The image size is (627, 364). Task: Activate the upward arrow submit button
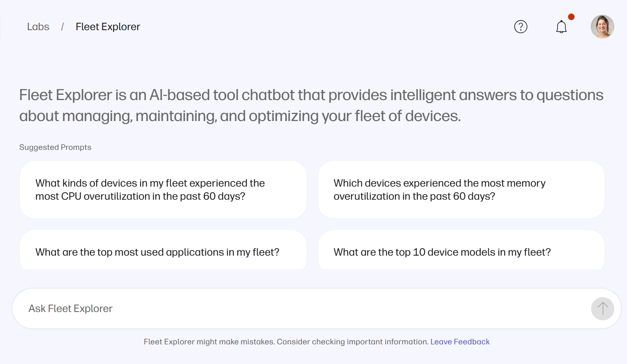[x=602, y=309]
